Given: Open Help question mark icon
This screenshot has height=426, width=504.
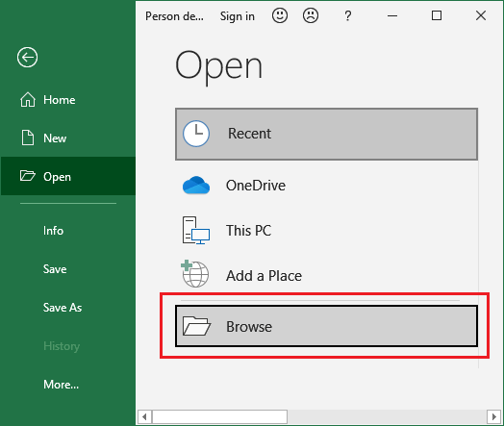Looking at the screenshot, I should point(348,15).
